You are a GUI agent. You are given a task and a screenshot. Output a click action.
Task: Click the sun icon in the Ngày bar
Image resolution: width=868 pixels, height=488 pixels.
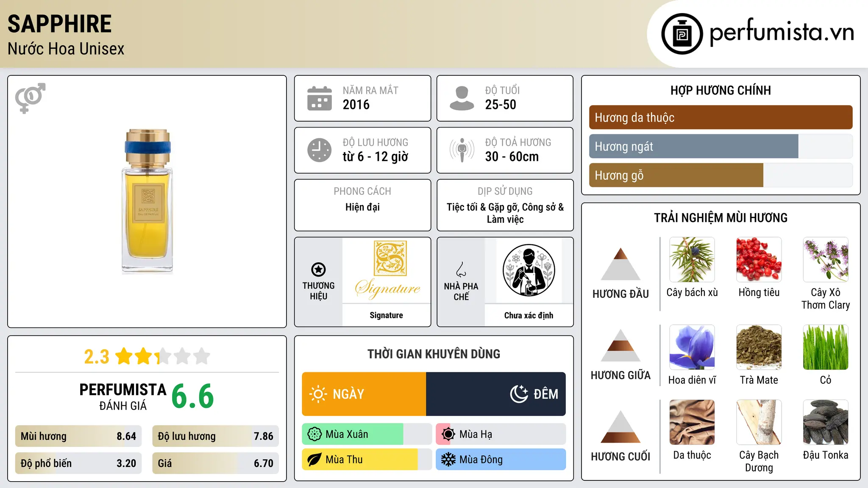pos(318,394)
